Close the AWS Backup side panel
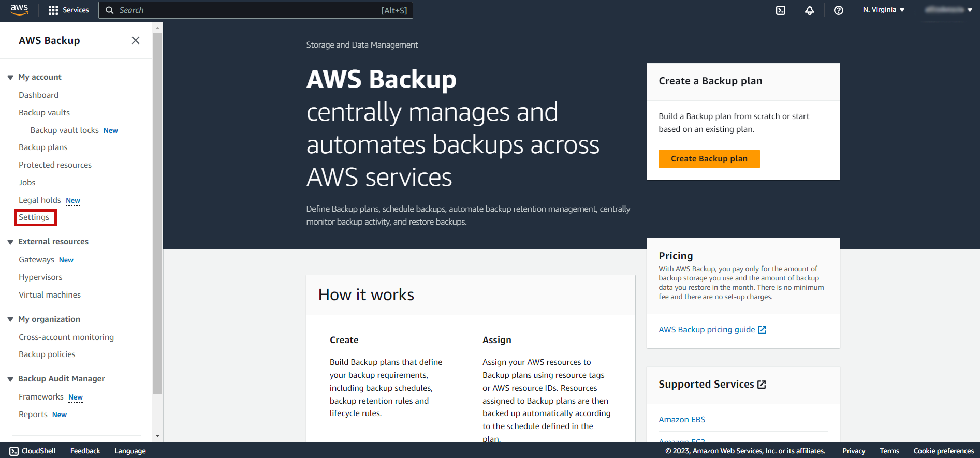 click(136, 40)
